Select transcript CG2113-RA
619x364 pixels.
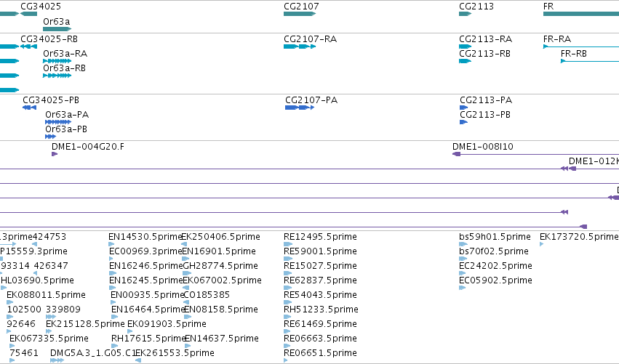point(486,39)
